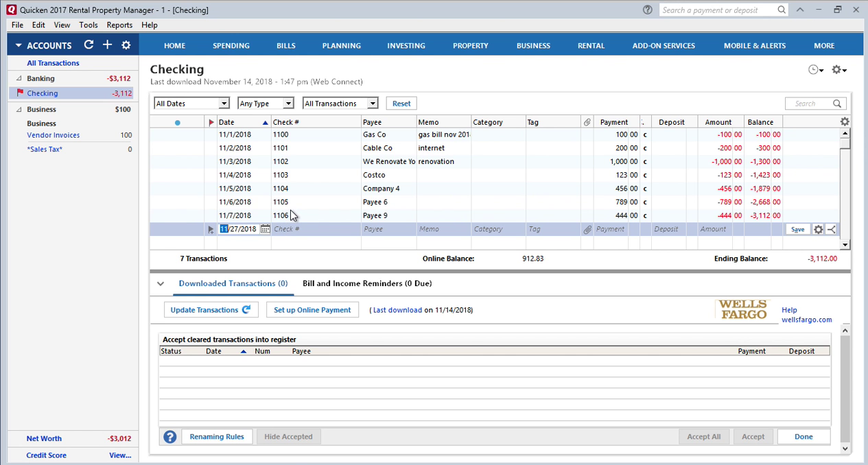Image resolution: width=868 pixels, height=465 pixels.
Task: Click the split transaction icon
Action: pos(831,229)
